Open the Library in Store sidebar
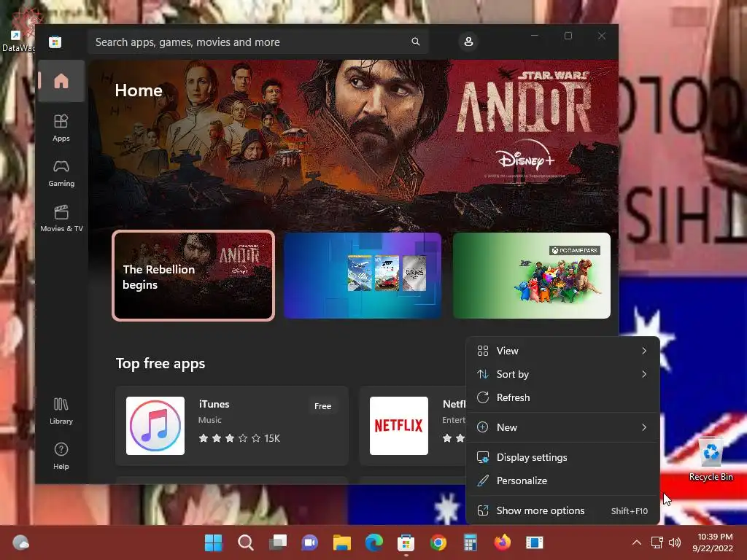Screen dimensions: 747x560 pyautogui.click(x=61, y=411)
